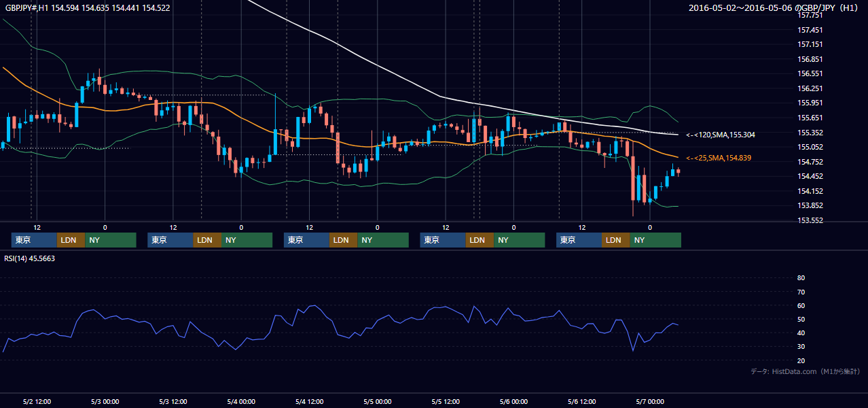Viewport: 868px width, 408px height.
Task: Click price axis value 155.651
Action: [810, 118]
